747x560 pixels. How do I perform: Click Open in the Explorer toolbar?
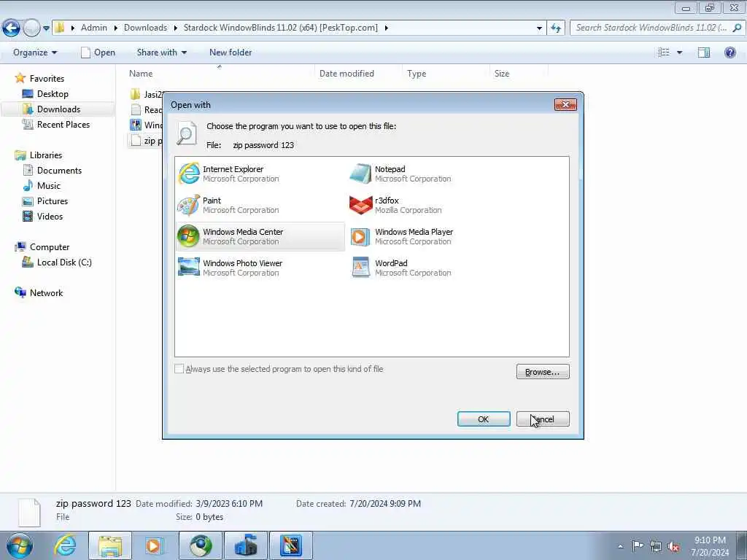pos(98,52)
